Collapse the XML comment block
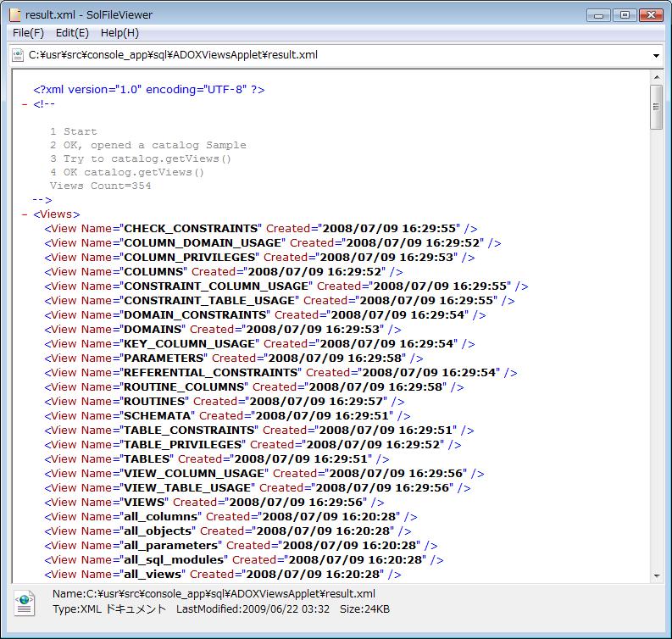The height and width of the screenshot is (639, 672). coord(25,104)
